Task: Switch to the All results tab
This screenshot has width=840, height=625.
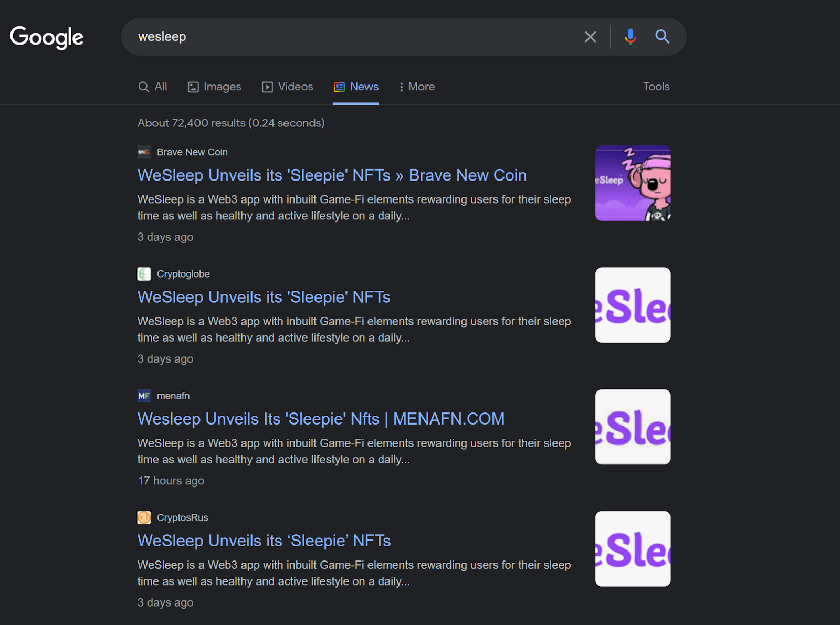Action: (153, 87)
